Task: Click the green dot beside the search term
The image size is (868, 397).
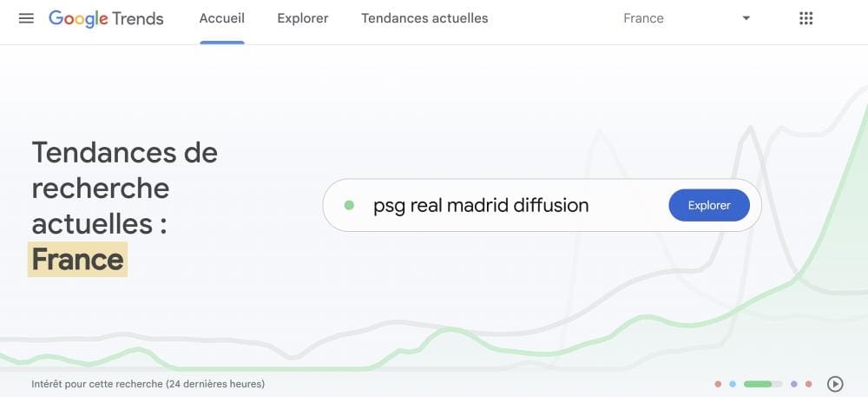Action: [x=349, y=205]
